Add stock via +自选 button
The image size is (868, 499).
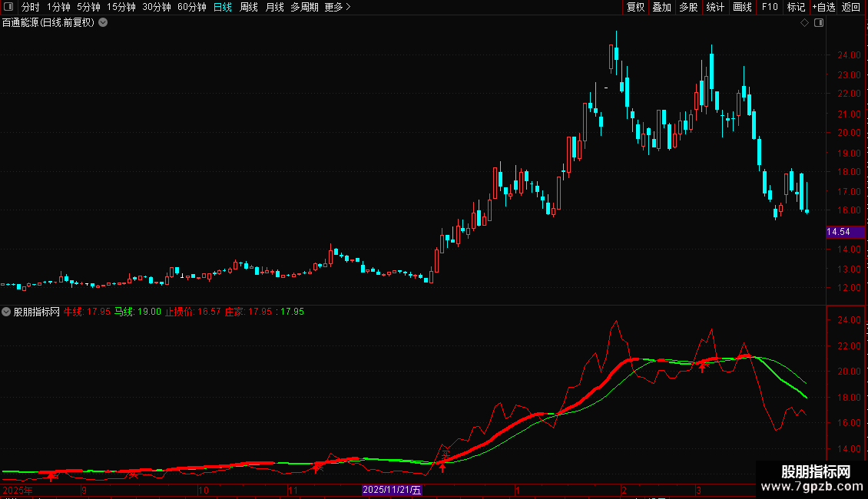pos(823,7)
